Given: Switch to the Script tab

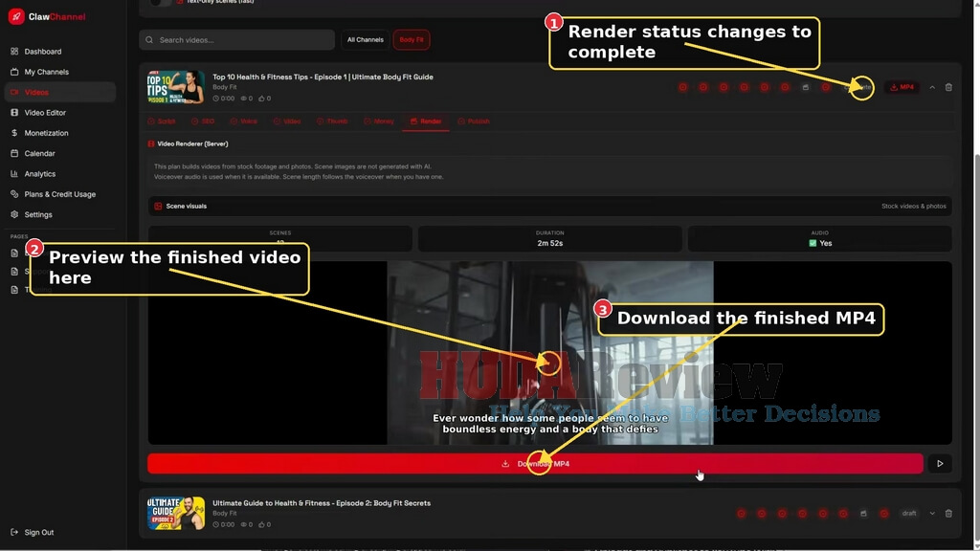Looking at the screenshot, I should (x=162, y=121).
